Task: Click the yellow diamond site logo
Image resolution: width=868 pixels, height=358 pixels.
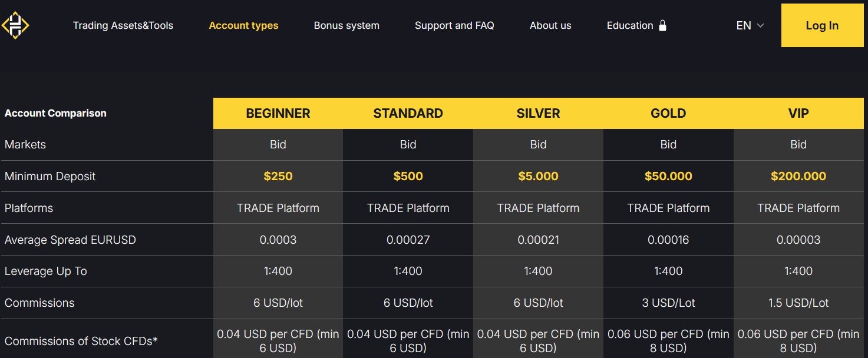Action: point(15,25)
